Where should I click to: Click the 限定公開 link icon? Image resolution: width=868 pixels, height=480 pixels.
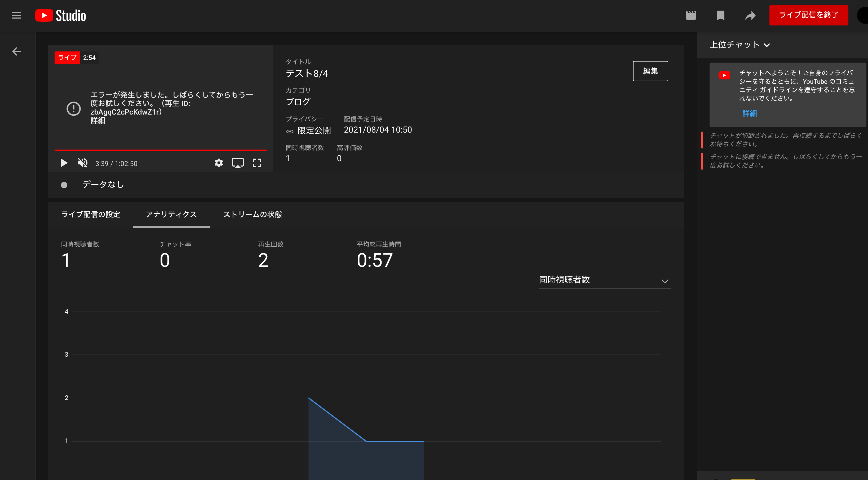[x=290, y=131]
